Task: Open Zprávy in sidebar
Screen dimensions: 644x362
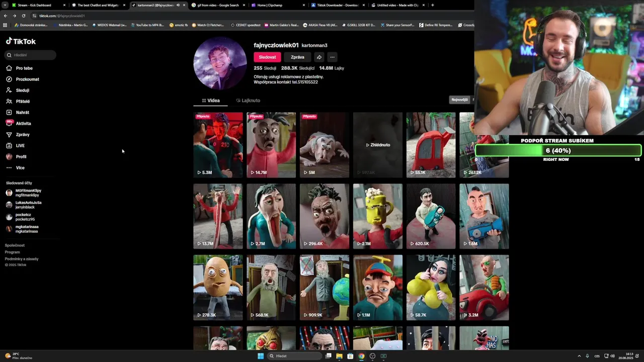Action: (x=19, y=135)
